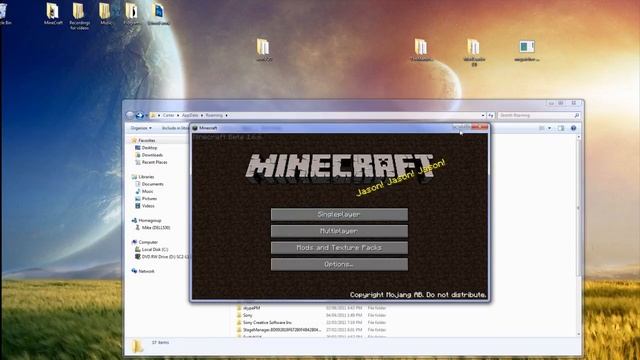Open the Organize menu in Explorer
Viewport: 640px width, 360px height.
pos(141,128)
